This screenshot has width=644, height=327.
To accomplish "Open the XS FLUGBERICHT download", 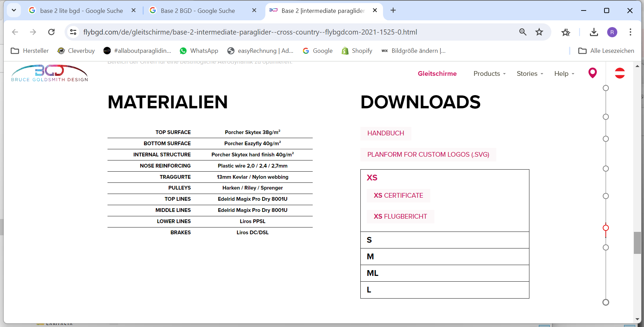I will tap(400, 217).
